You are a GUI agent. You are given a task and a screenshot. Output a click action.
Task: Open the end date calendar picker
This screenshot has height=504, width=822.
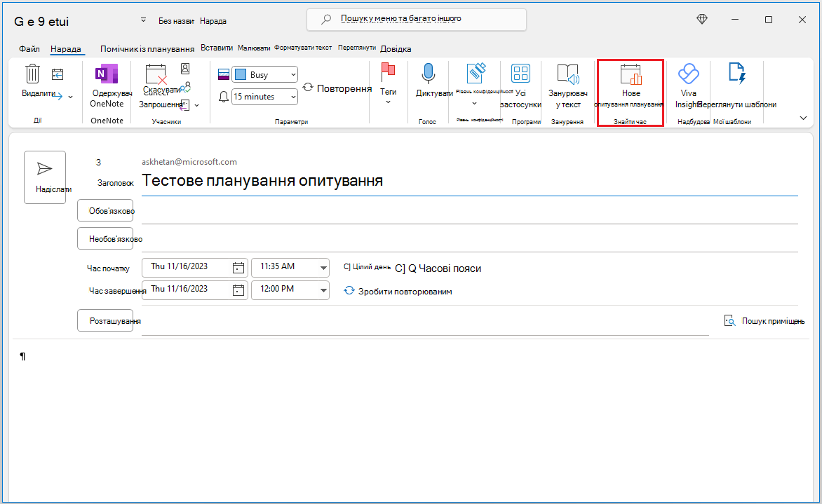[238, 290]
